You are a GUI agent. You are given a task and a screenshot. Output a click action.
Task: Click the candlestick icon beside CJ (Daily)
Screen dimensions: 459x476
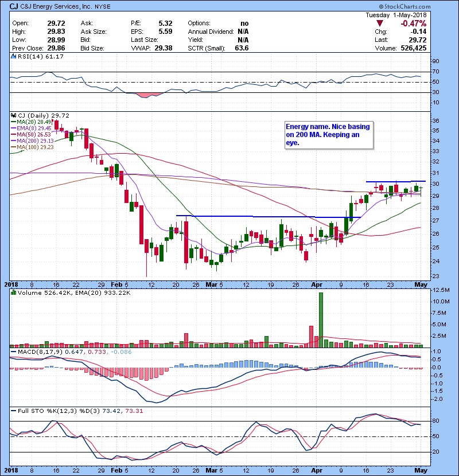coord(13,115)
